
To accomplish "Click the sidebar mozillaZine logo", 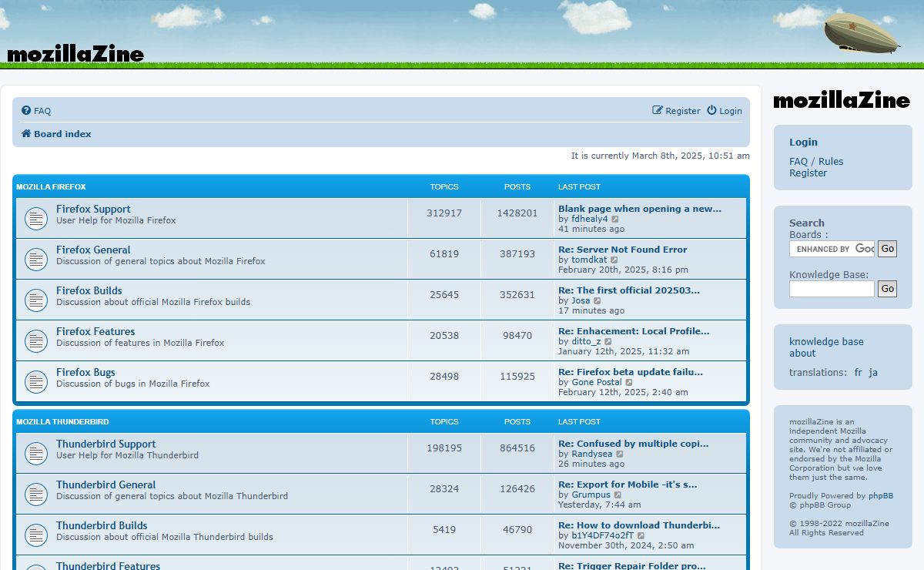I will [x=842, y=100].
